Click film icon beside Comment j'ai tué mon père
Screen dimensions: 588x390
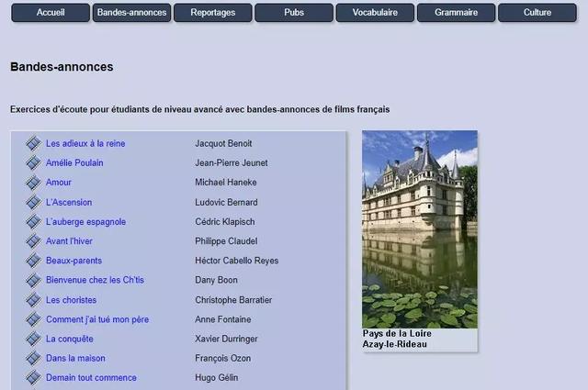coord(33,319)
